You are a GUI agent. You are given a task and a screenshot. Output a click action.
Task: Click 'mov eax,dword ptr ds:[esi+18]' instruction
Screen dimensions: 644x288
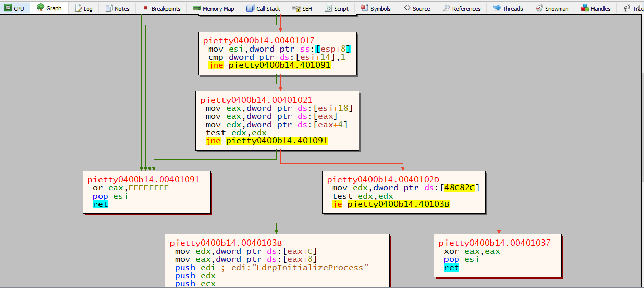tap(279, 108)
